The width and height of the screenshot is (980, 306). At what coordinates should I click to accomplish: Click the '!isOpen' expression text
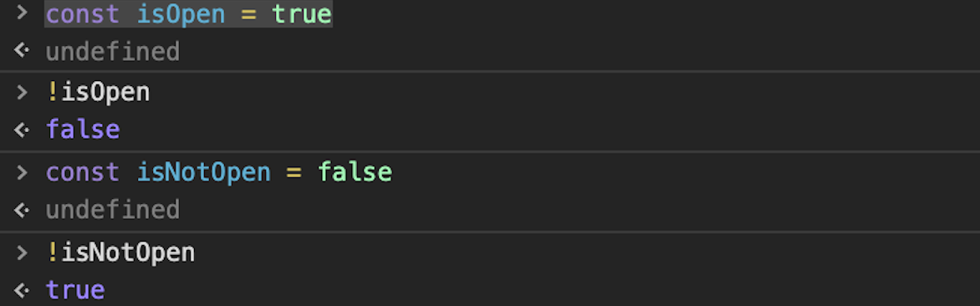[98, 93]
